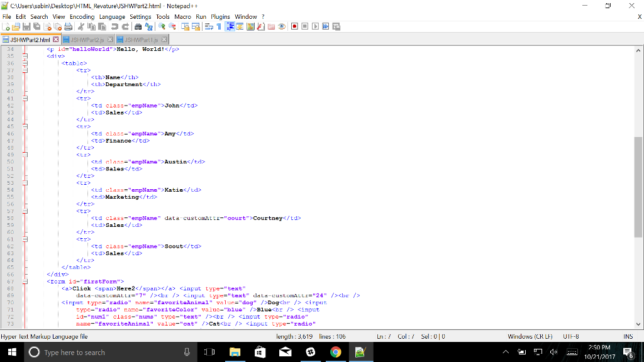Click the Print toolbar icon
The image size is (644, 362).
68,26
